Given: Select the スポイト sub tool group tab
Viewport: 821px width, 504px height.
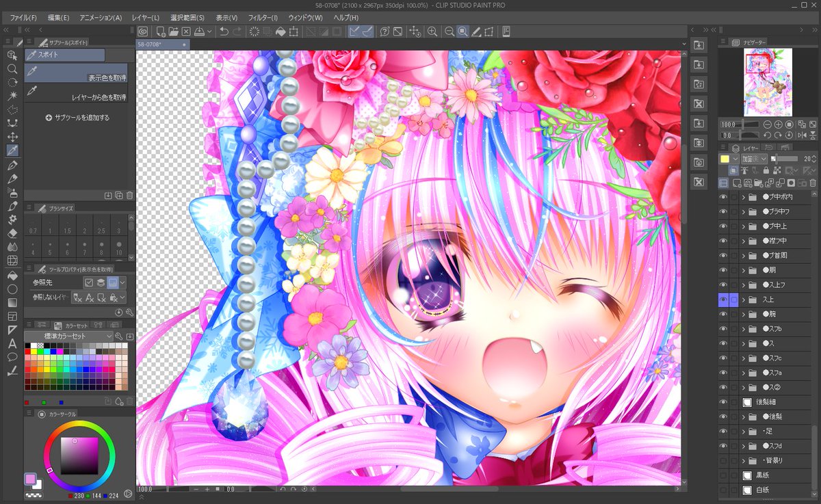Looking at the screenshot, I should [65, 55].
